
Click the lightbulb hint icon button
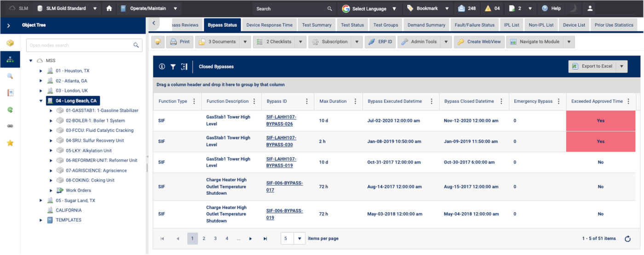[158, 42]
